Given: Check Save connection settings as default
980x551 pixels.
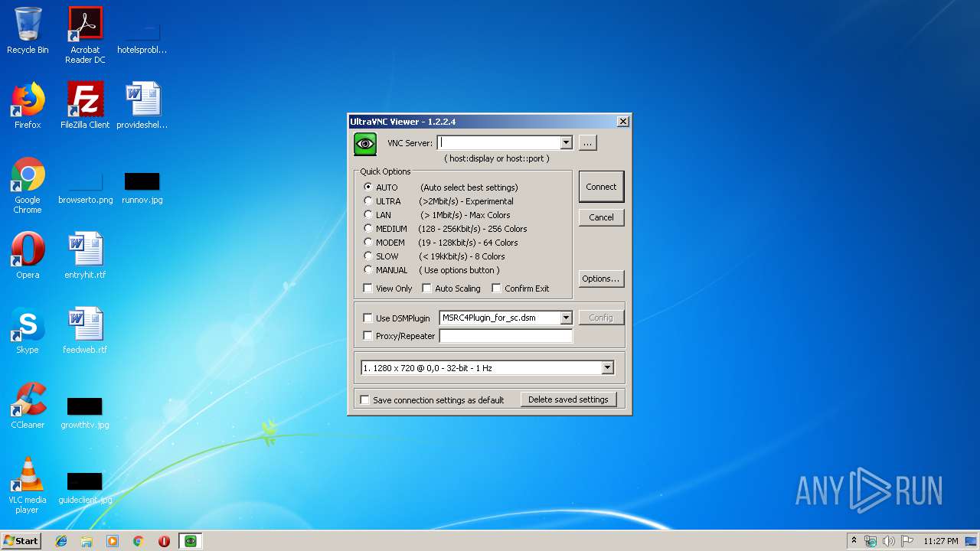Looking at the screenshot, I should coord(365,399).
